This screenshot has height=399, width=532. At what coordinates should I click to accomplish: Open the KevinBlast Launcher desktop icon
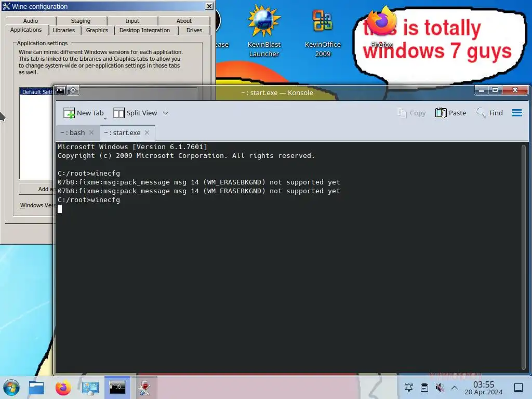[x=264, y=32]
